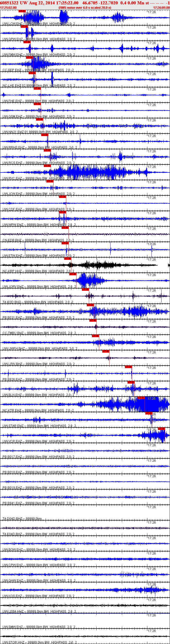Click red pick marker on RRHS trace
Screen dimensions: 170x644
coord(45,135)
